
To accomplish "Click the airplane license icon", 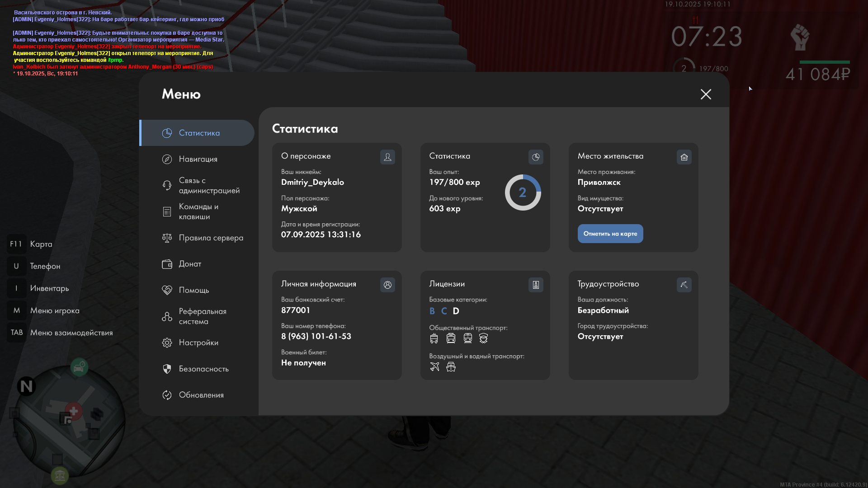I will (x=434, y=366).
